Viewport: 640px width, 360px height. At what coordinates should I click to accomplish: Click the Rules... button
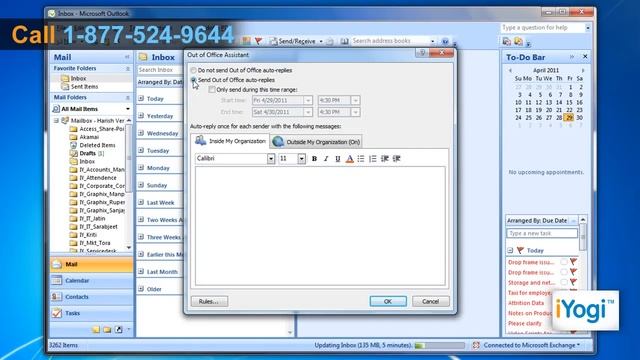pyautogui.click(x=209, y=302)
